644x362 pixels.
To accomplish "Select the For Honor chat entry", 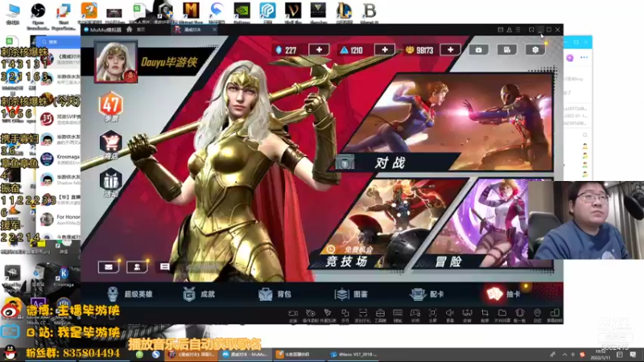I will click(60, 219).
